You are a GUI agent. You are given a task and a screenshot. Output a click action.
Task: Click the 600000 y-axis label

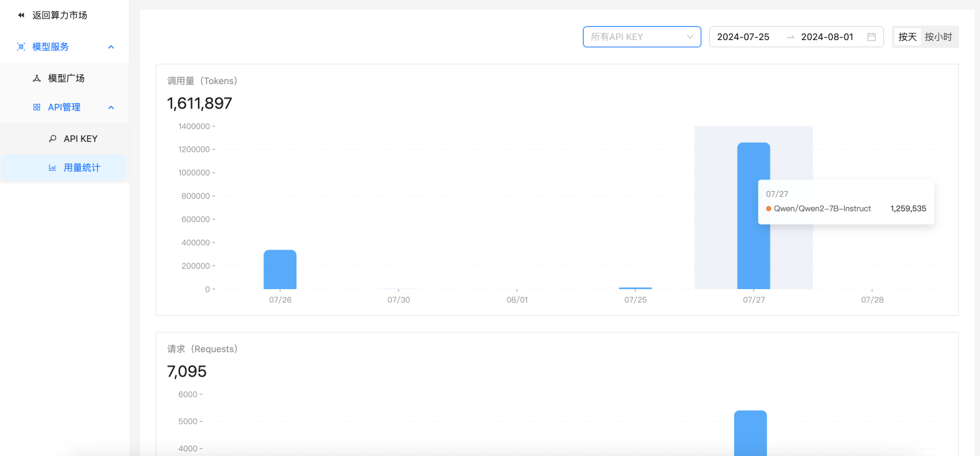(196, 219)
